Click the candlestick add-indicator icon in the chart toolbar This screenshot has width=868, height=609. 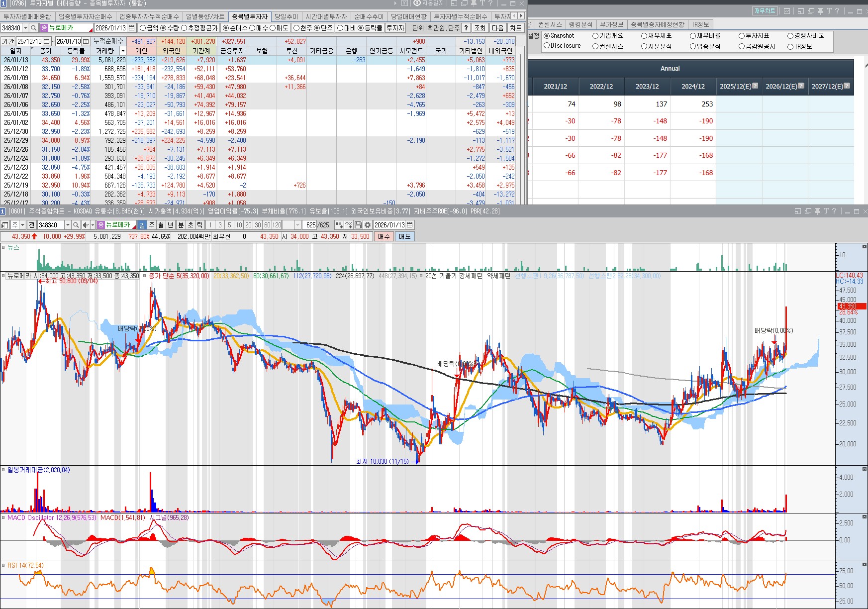339,225
